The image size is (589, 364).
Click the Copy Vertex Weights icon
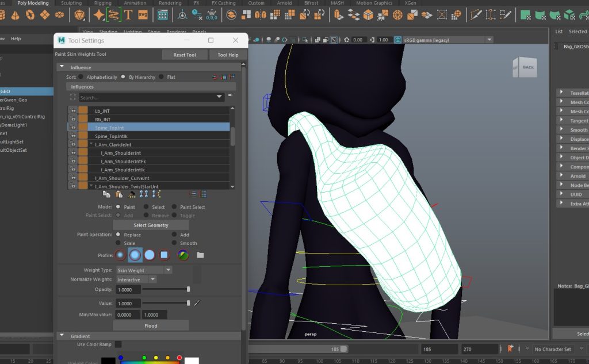[x=106, y=194]
